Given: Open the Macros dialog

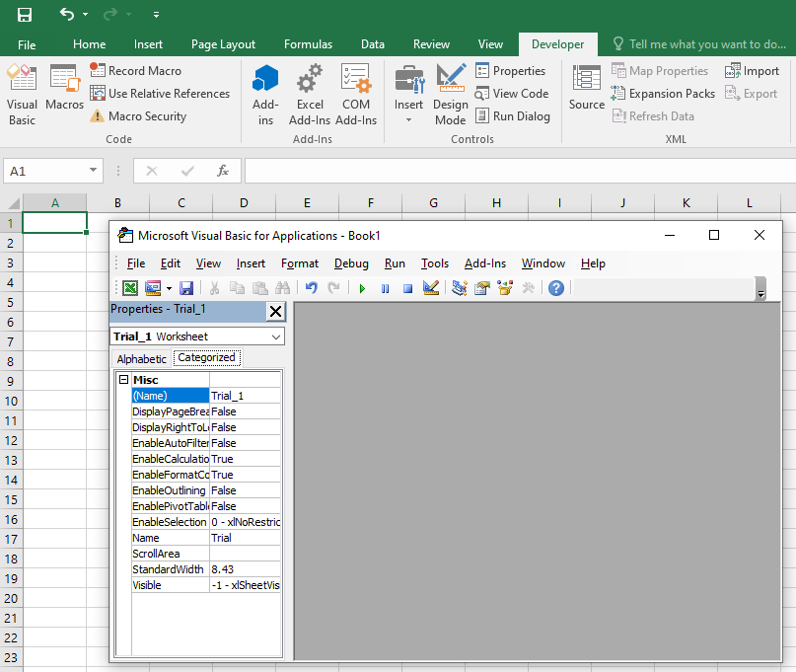Looking at the screenshot, I should (64, 96).
